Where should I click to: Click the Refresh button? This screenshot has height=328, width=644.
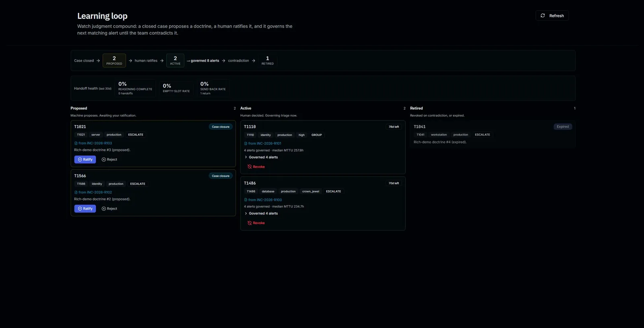[552, 16]
